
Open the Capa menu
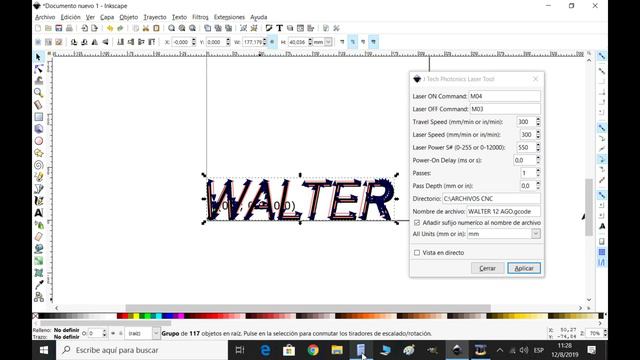(107, 17)
